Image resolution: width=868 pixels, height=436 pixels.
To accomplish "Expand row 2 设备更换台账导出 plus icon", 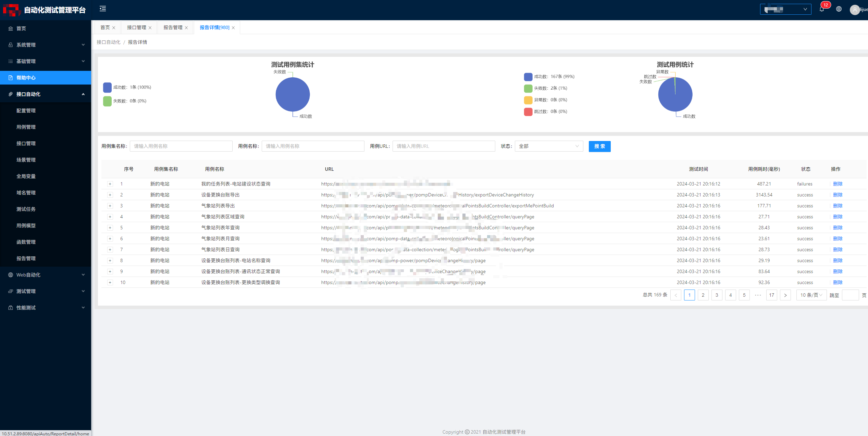I will tap(110, 195).
